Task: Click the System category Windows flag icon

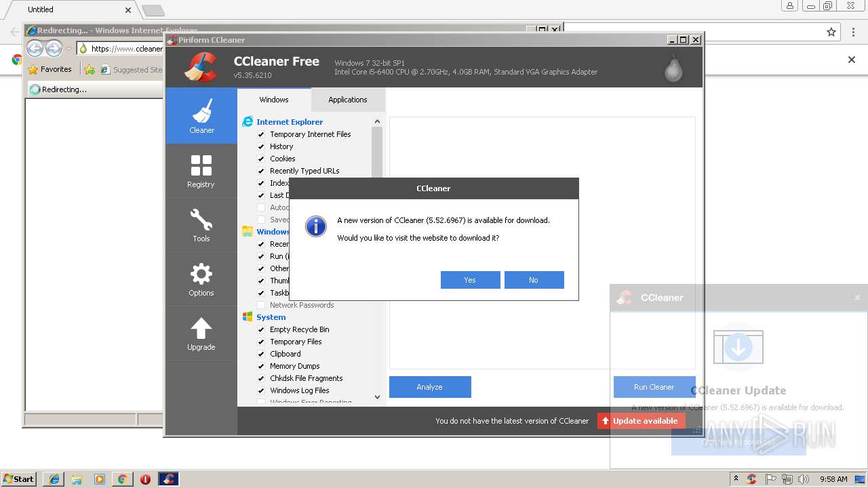Action: (x=248, y=317)
